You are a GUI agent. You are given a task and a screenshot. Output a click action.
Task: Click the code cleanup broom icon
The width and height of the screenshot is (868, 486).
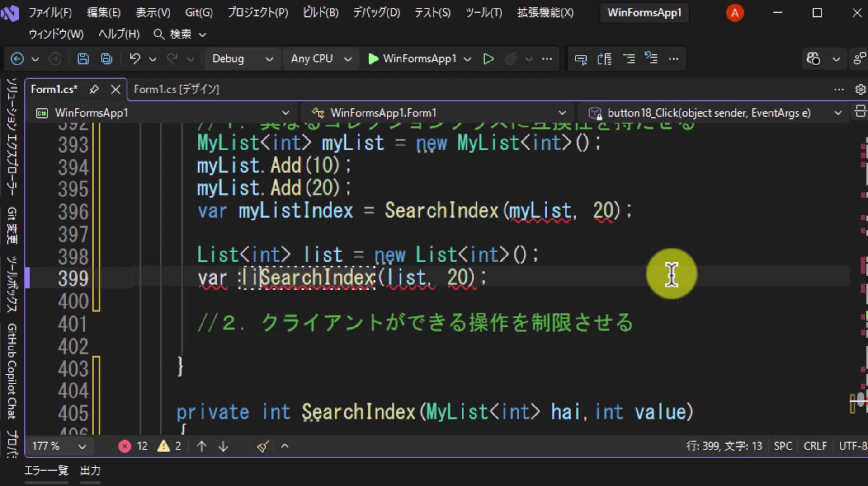263,446
